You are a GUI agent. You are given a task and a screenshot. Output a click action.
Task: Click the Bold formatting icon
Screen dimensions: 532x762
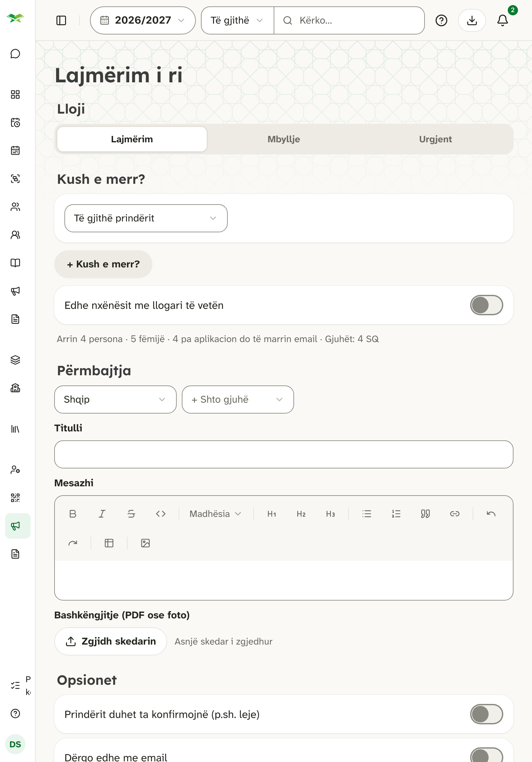[73, 514]
